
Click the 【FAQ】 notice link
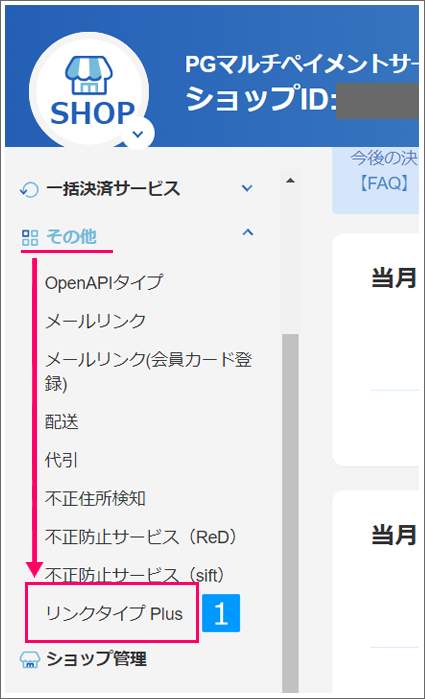pos(384,183)
